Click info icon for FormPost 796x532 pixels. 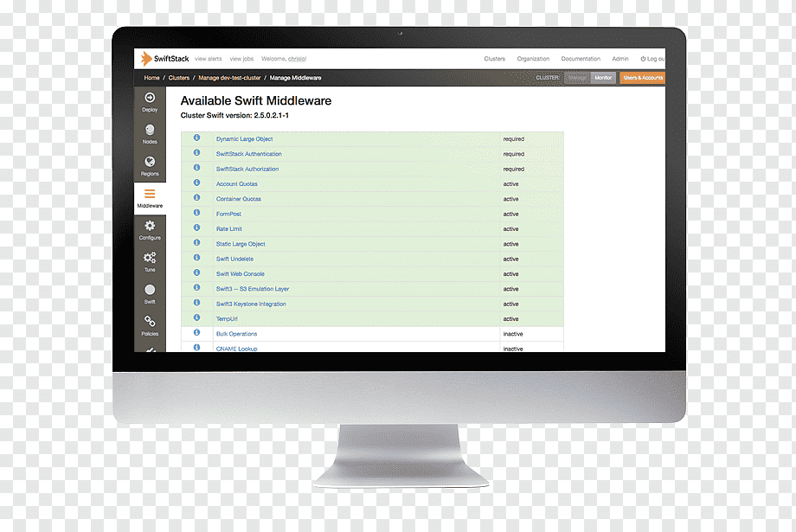tap(197, 213)
